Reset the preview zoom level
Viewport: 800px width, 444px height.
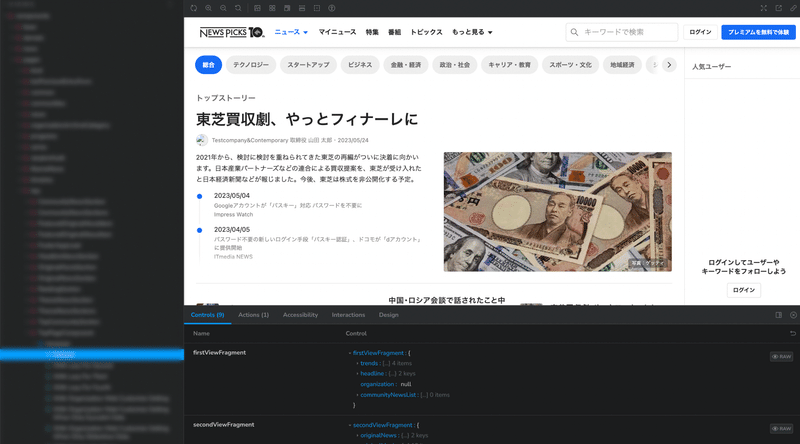[238, 8]
